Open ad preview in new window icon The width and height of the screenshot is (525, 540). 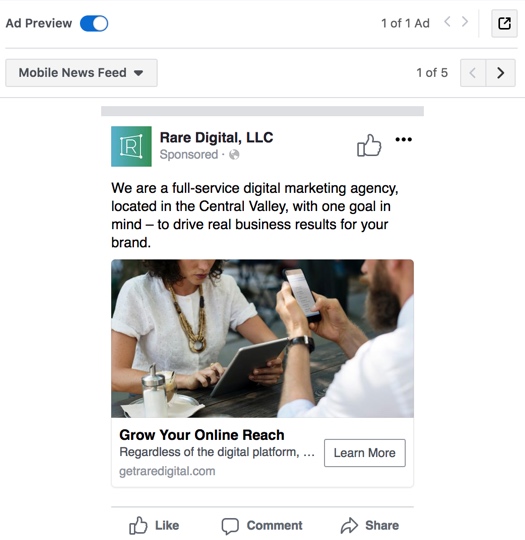pos(504,23)
